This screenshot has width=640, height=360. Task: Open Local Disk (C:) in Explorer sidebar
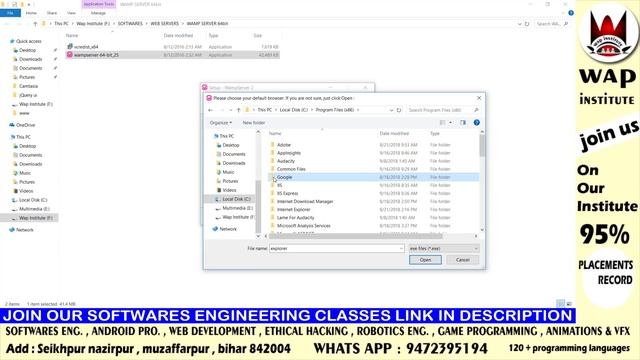point(33,200)
